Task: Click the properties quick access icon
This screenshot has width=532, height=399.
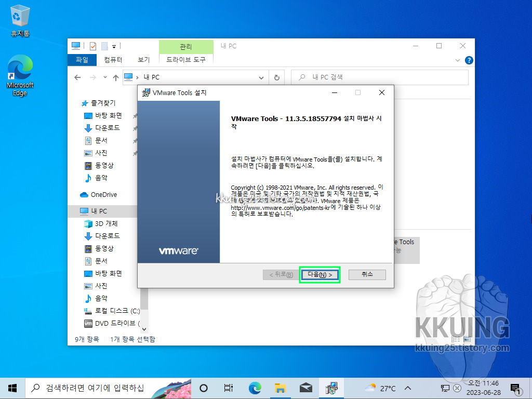Action: pos(92,46)
